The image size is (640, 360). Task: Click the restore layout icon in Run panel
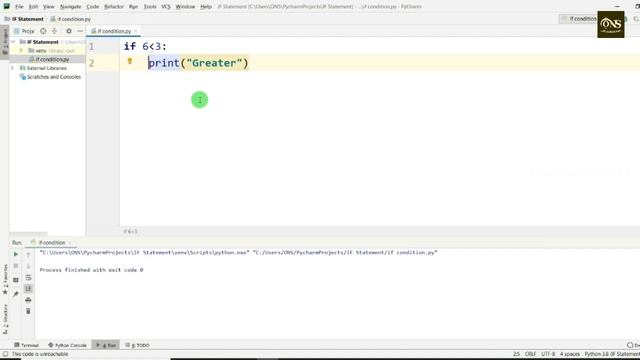tap(16, 280)
